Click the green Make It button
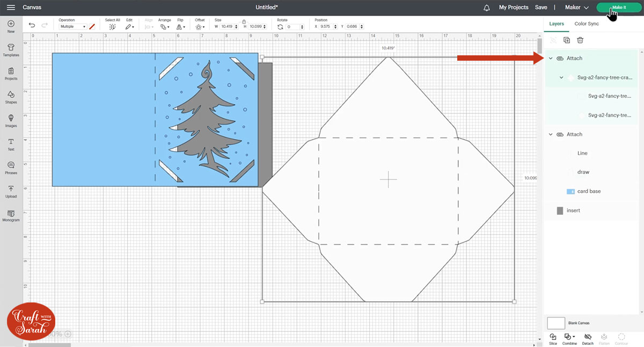This screenshot has width=644, height=347. (618, 8)
